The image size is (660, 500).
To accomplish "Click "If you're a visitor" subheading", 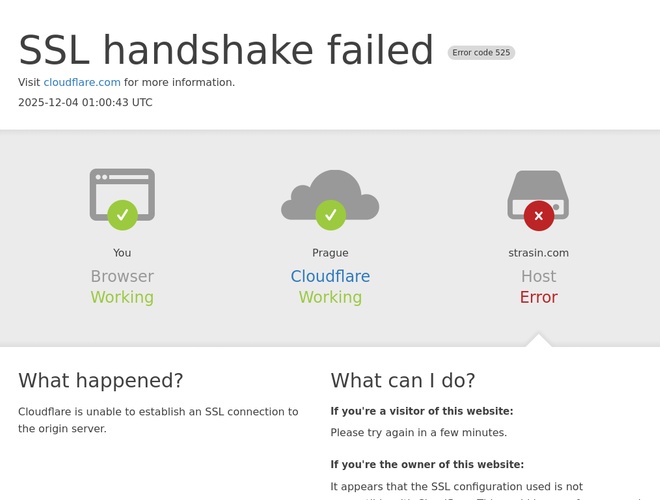I will [x=421, y=411].
